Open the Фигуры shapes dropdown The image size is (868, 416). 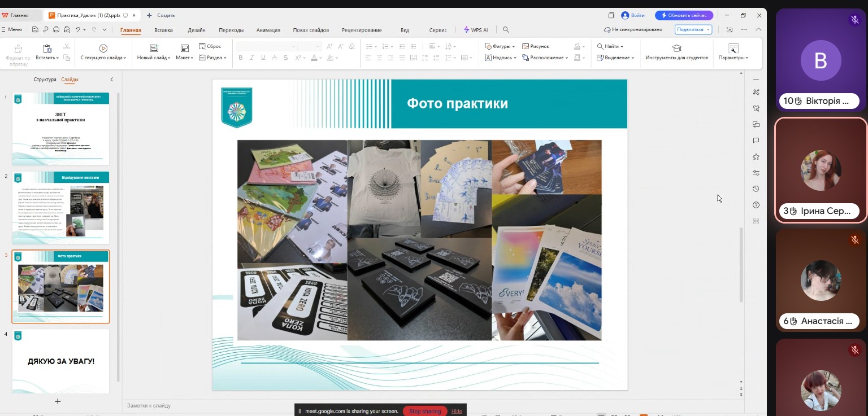(500, 46)
